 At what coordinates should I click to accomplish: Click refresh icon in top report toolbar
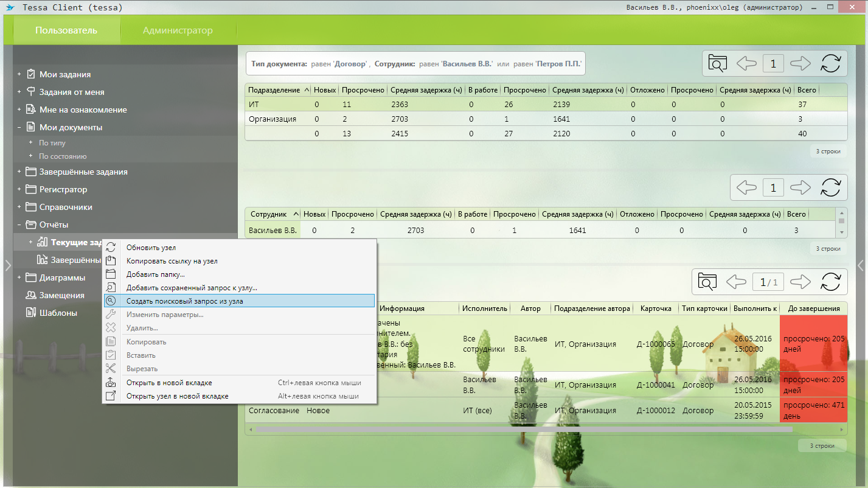point(830,63)
